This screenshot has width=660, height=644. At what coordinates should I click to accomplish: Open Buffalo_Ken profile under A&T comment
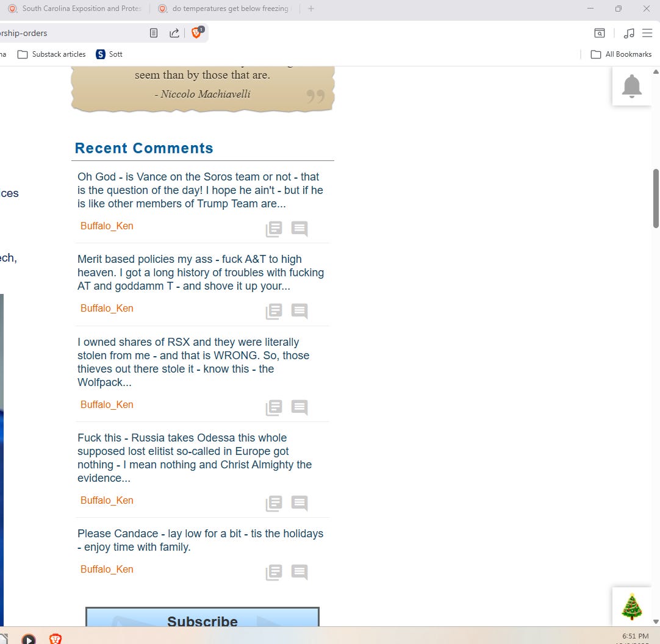tap(107, 309)
